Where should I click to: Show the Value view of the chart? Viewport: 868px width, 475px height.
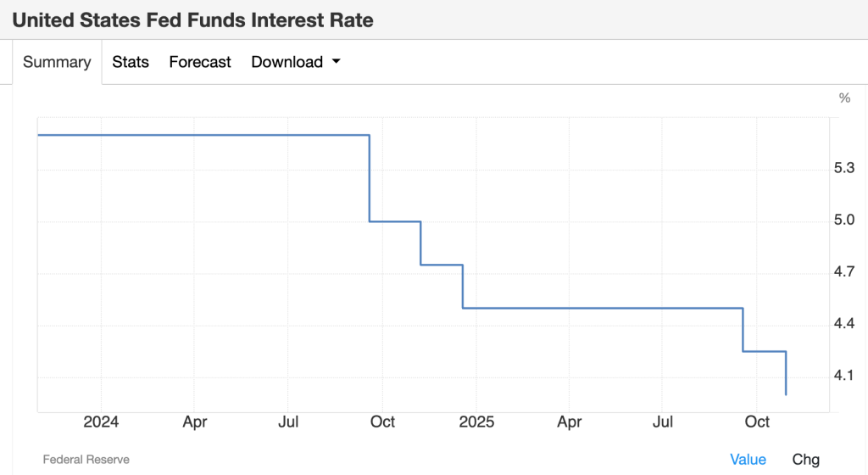[x=748, y=459]
